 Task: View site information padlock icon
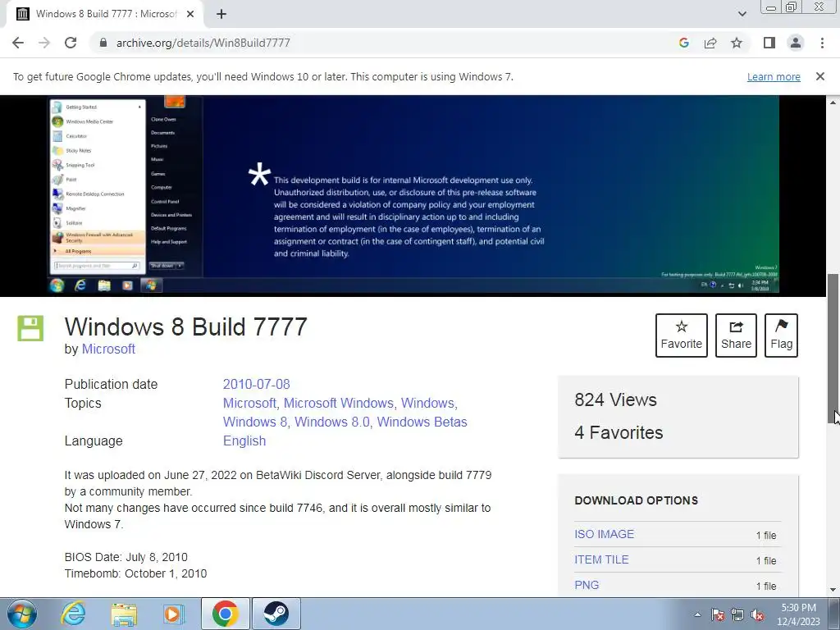click(103, 43)
